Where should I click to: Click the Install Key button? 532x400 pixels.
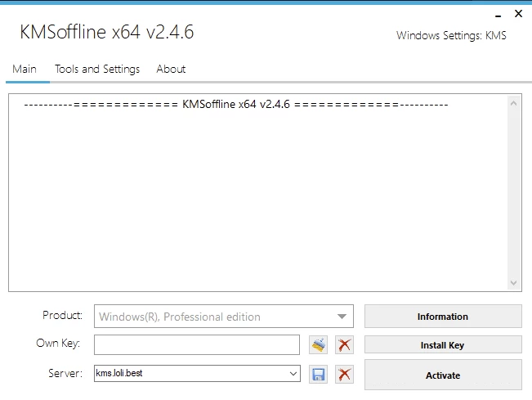pyautogui.click(x=442, y=345)
